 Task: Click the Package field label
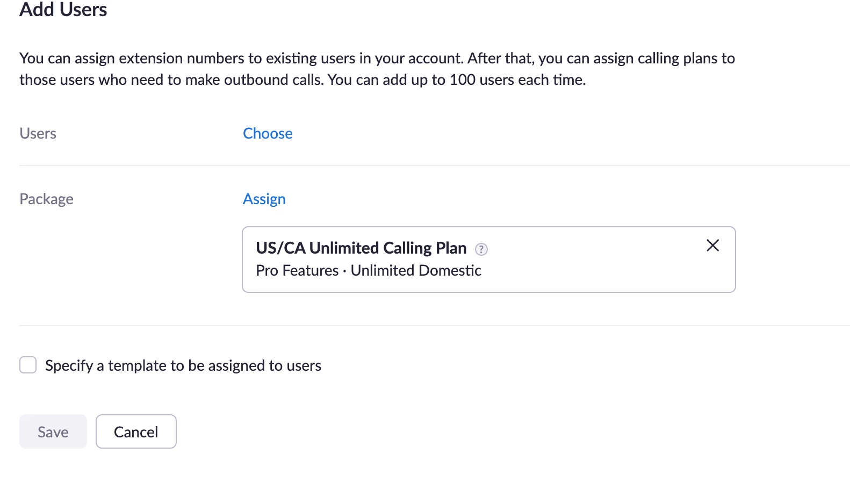[46, 199]
